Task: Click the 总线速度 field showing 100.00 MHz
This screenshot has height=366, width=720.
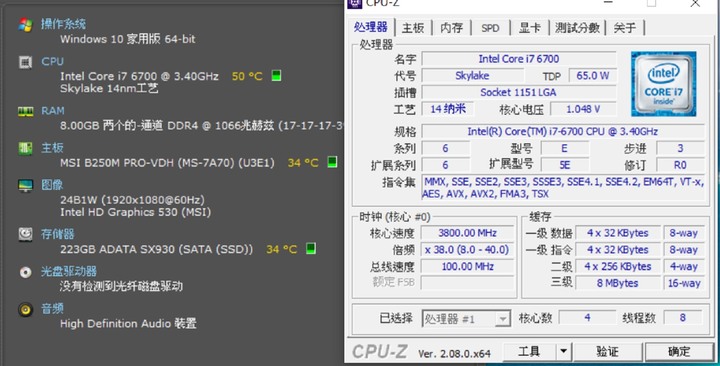Action: [x=467, y=266]
